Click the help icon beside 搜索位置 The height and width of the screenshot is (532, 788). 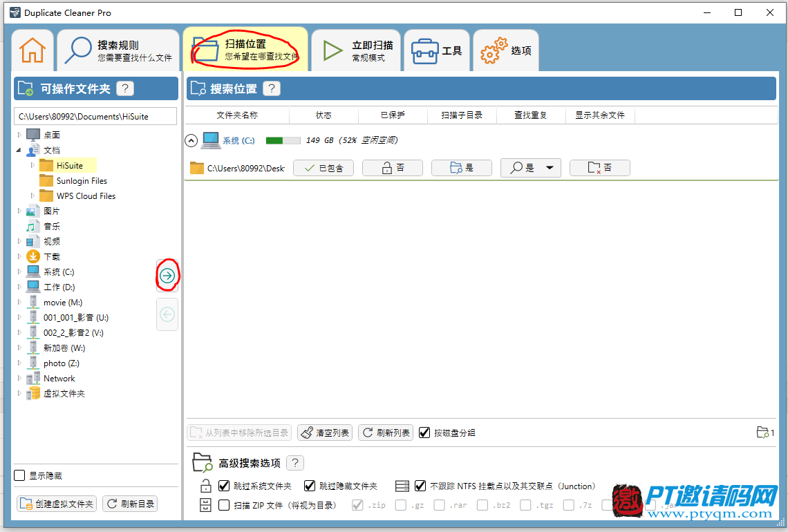click(x=272, y=88)
